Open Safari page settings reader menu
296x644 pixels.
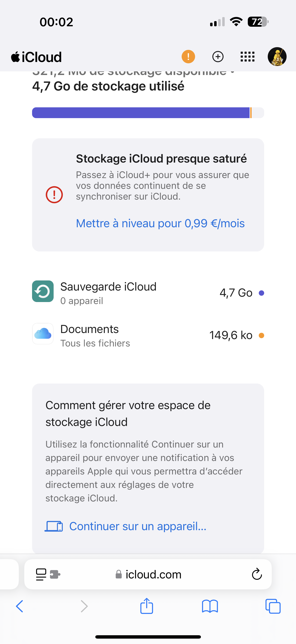41,574
